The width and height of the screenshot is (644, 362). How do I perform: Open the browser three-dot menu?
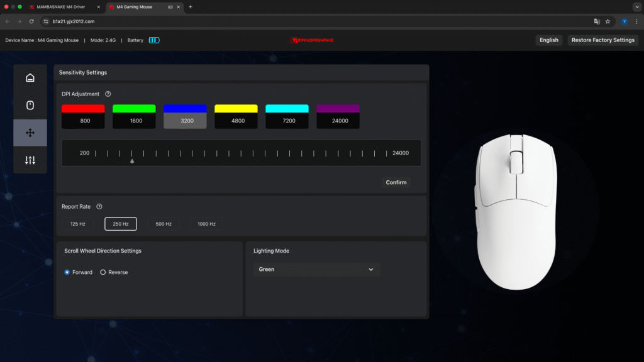(x=636, y=21)
